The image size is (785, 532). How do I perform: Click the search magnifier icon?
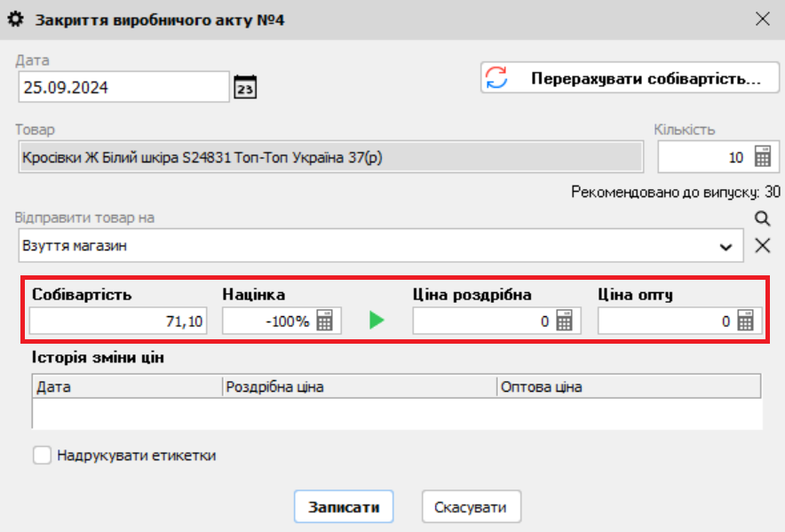pos(760,216)
